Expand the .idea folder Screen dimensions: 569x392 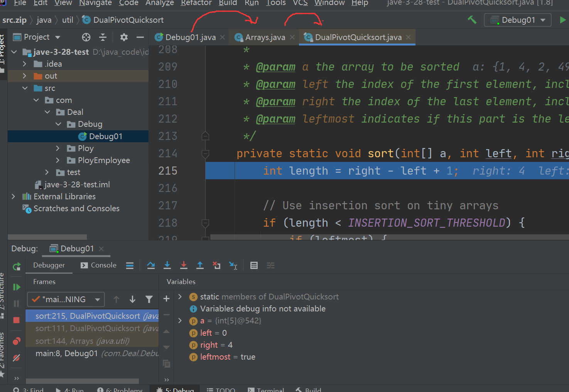click(25, 64)
